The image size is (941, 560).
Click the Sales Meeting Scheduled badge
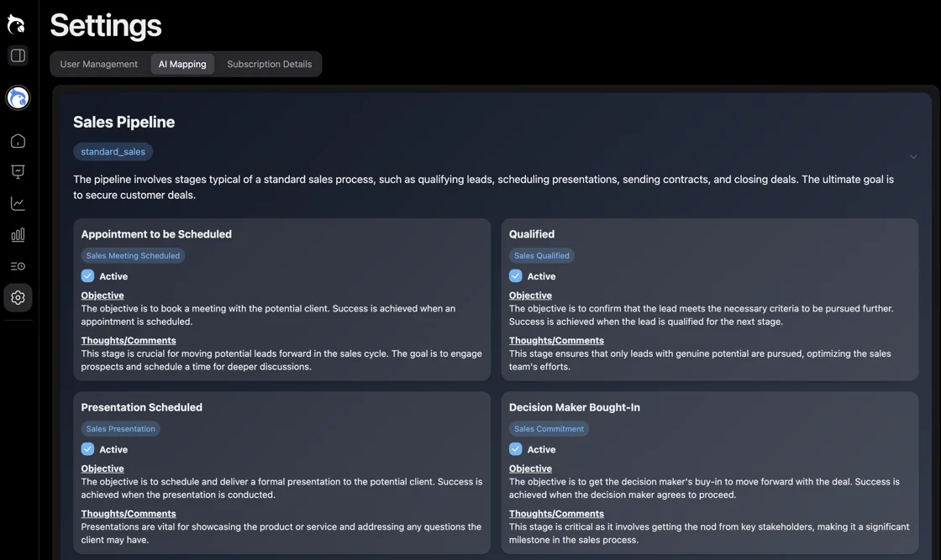133,256
